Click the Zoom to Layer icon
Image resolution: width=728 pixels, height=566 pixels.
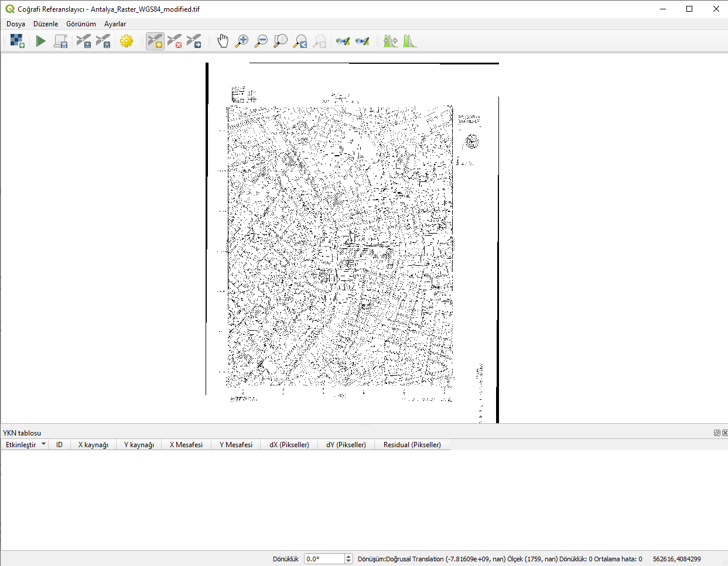(281, 41)
